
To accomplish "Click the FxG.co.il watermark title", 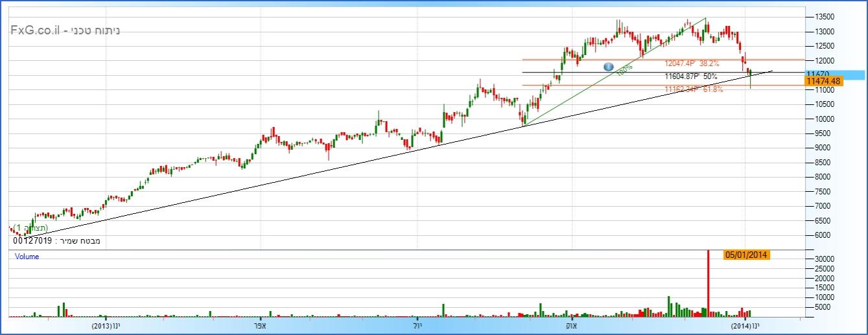I will click(x=65, y=30).
